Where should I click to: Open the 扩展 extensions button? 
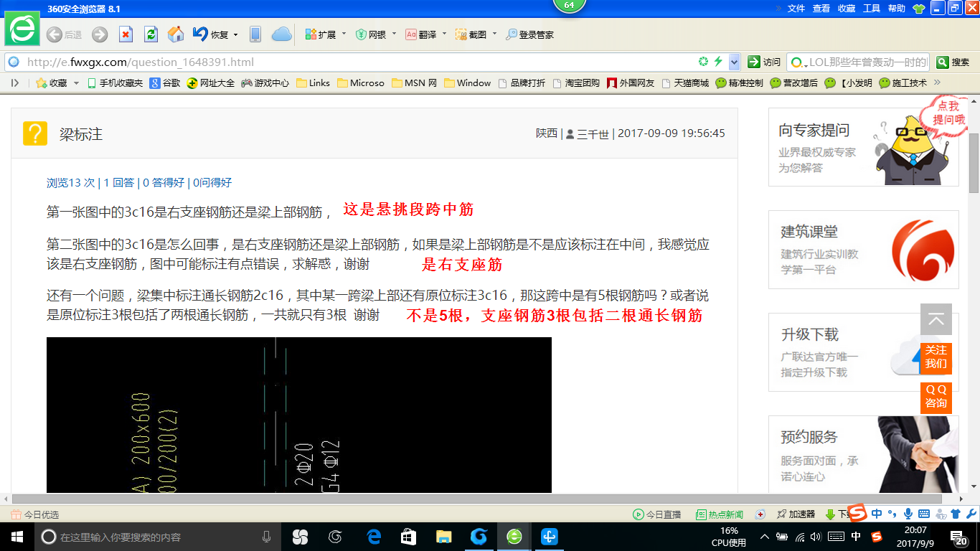[x=321, y=34]
